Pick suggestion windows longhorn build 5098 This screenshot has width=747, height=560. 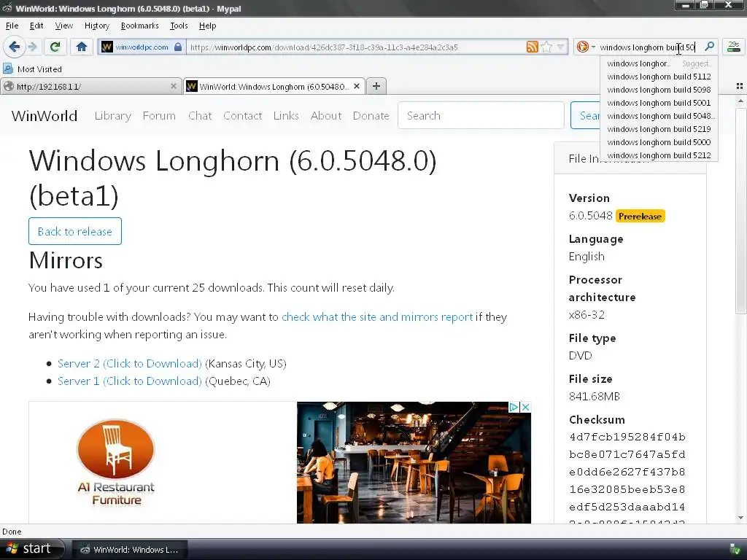tap(659, 90)
